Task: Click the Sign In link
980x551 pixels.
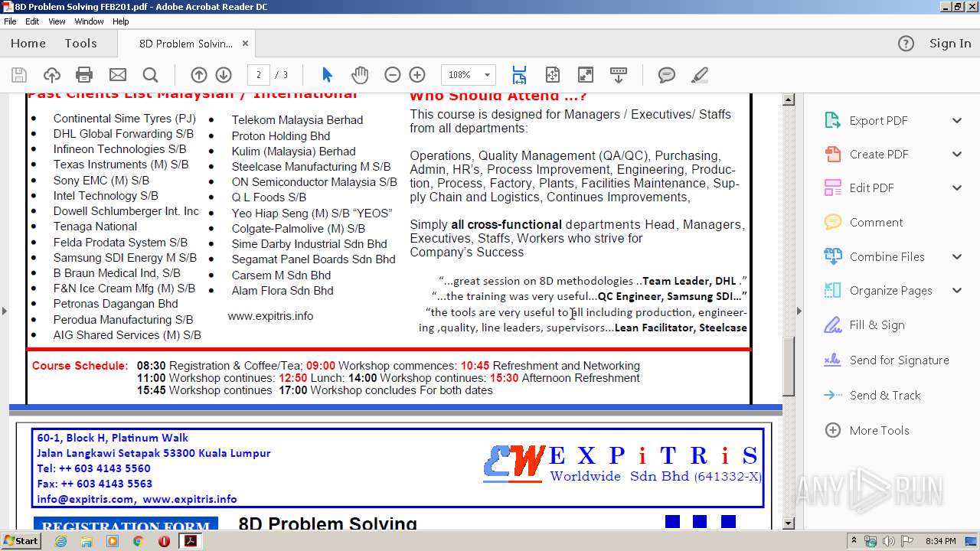Action: tap(950, 44)
